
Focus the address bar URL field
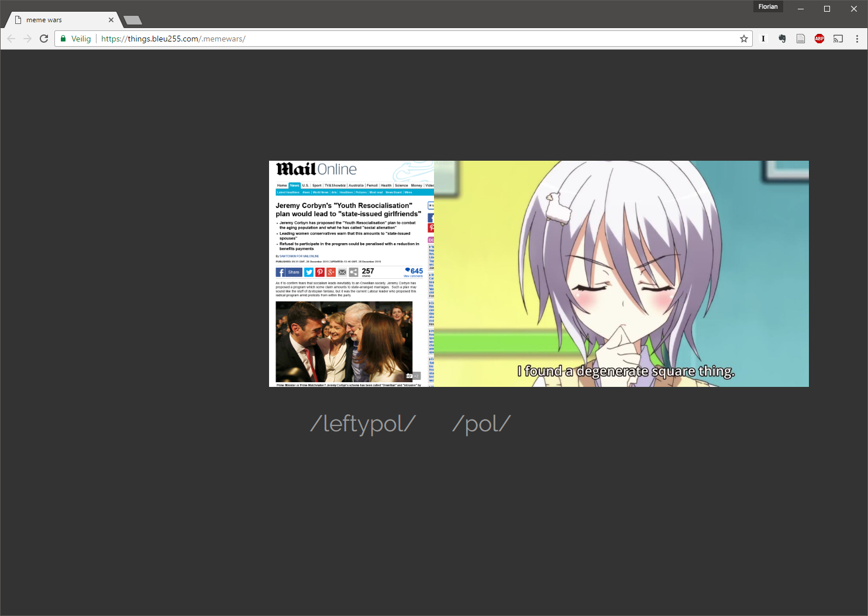coord(409,39)
